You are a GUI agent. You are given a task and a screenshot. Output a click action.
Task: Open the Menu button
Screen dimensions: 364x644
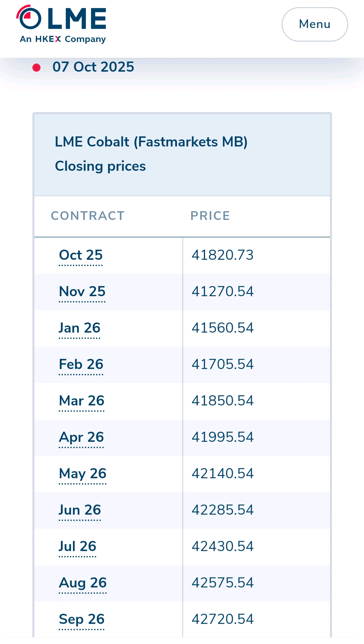point(315,24)
